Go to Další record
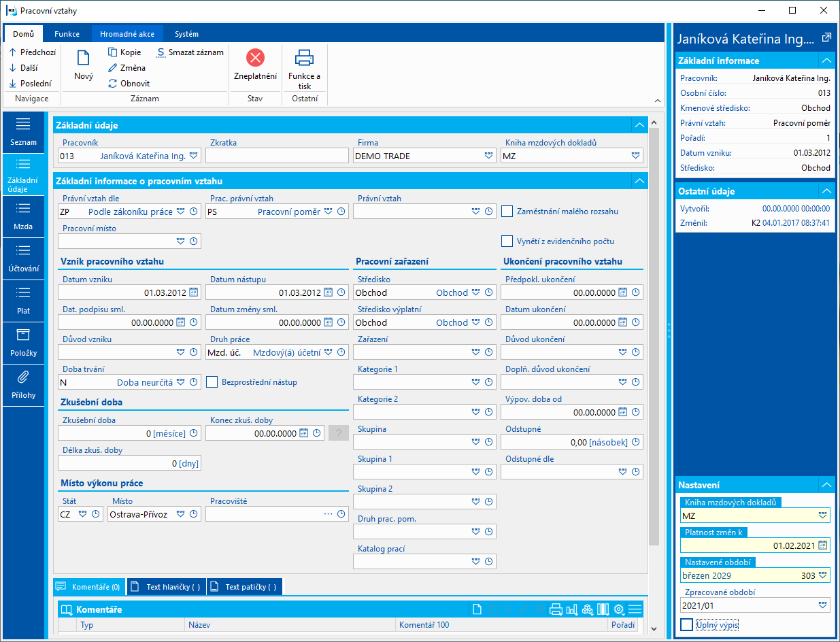 [23, 67]
